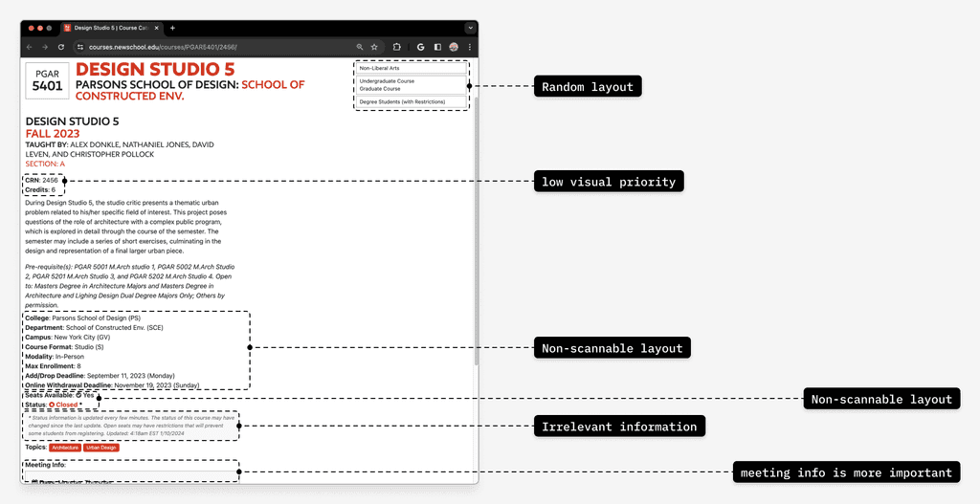Expand the tab search dropdown arrow
This screenshot has width=980, height=504.
[471, 28]
